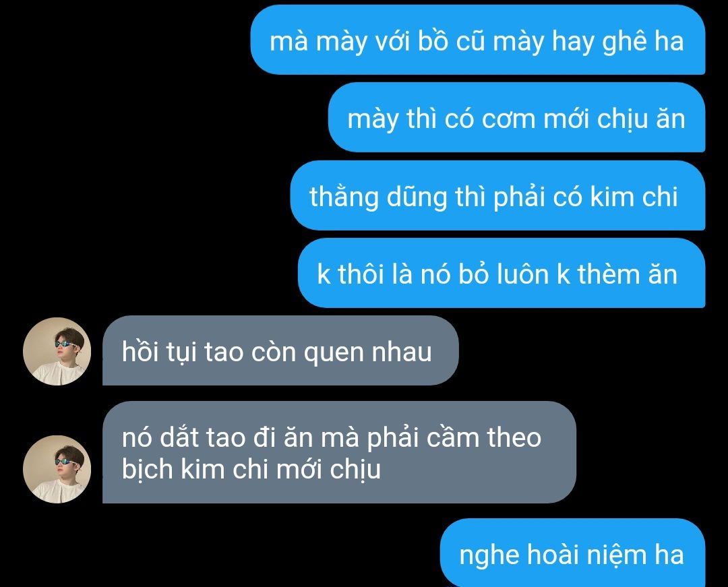
Task: Click "bịch kim chi mới chịu" line in gray message
Action: click(x=251, y=470)
